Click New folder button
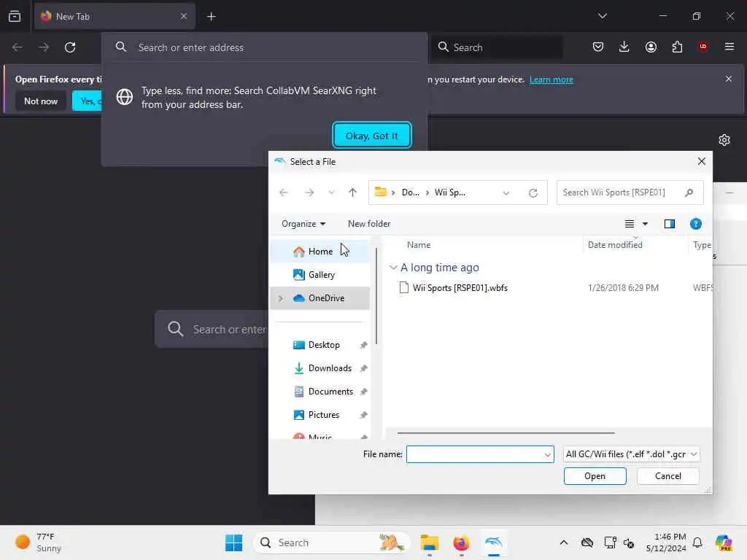 pos(368,224)
